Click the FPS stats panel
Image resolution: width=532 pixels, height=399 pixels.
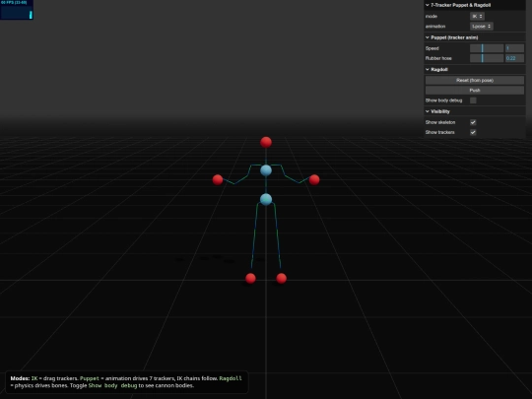point(17,10)
